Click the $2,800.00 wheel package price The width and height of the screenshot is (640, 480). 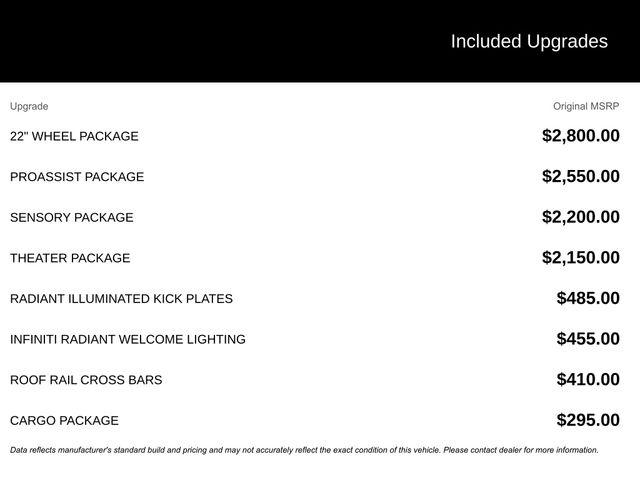pyautogui.click(x=580, y=136)
